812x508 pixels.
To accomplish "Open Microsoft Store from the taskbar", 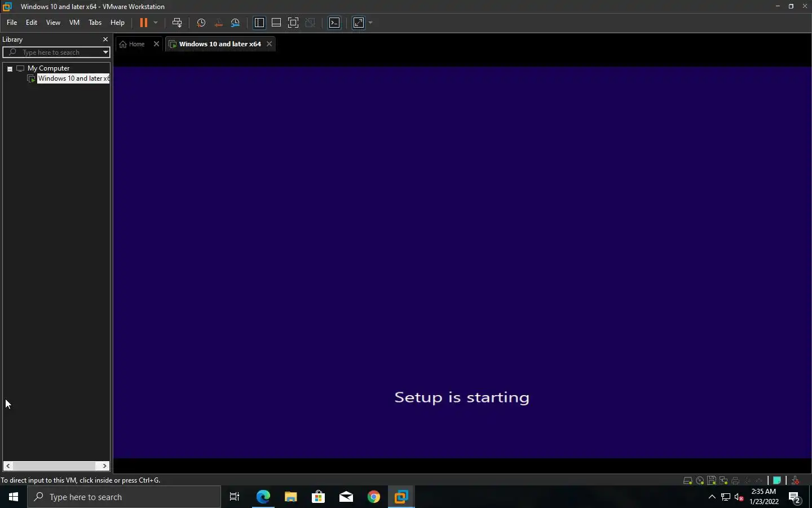I will [x=318, y=497].
